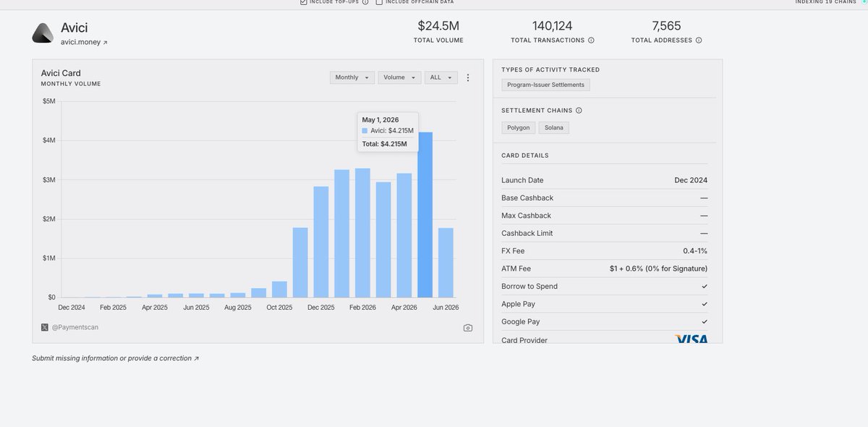Click the Feb 2026 volume bar
868x427 pixels.
click(x=362, y=233)
